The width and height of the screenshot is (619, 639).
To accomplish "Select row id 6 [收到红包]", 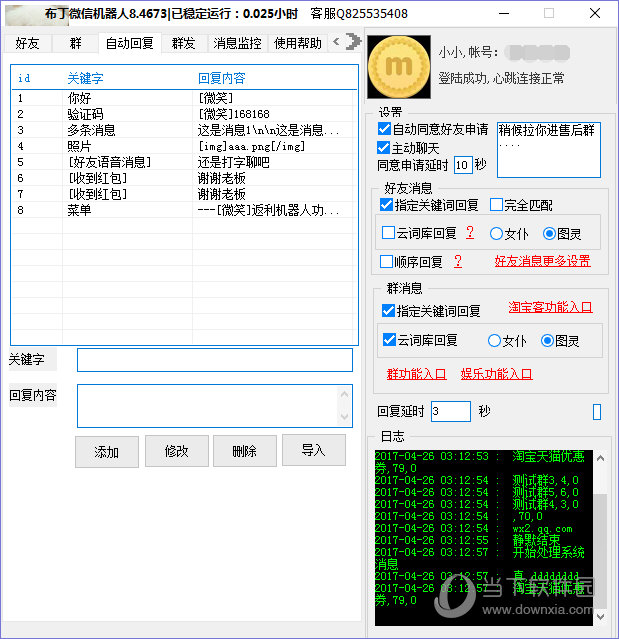I will click(184, 178).
